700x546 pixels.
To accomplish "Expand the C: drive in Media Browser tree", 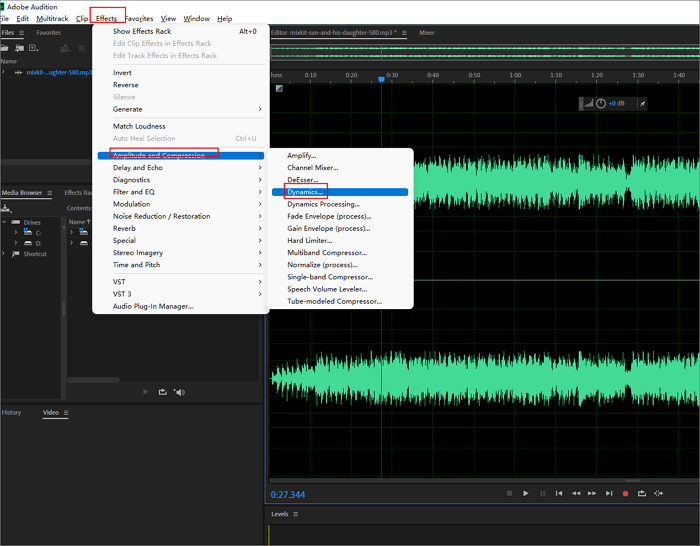I will pyautogui.click(x=16, y=232).
